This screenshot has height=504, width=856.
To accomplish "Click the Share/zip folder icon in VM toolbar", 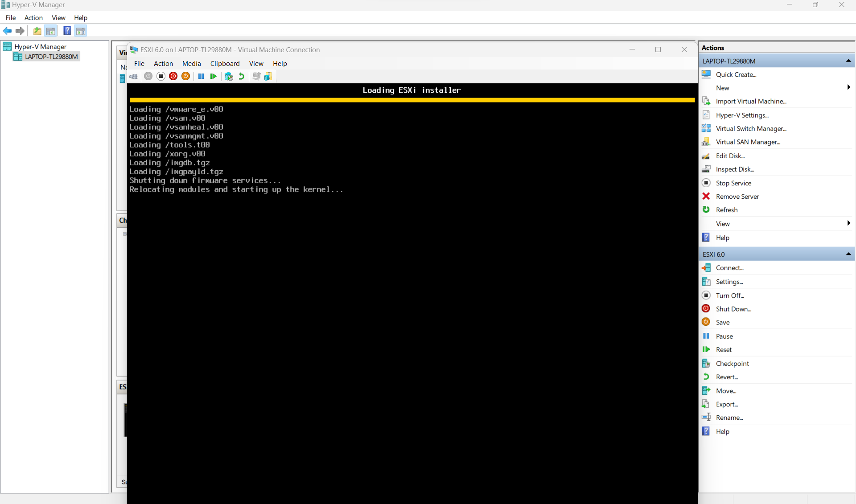I will click(268, 76).
